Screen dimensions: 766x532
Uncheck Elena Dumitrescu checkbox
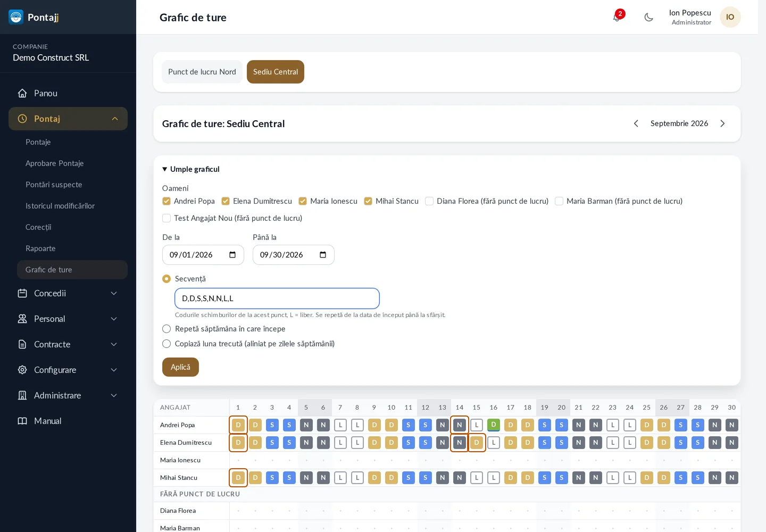pos(226,201)
